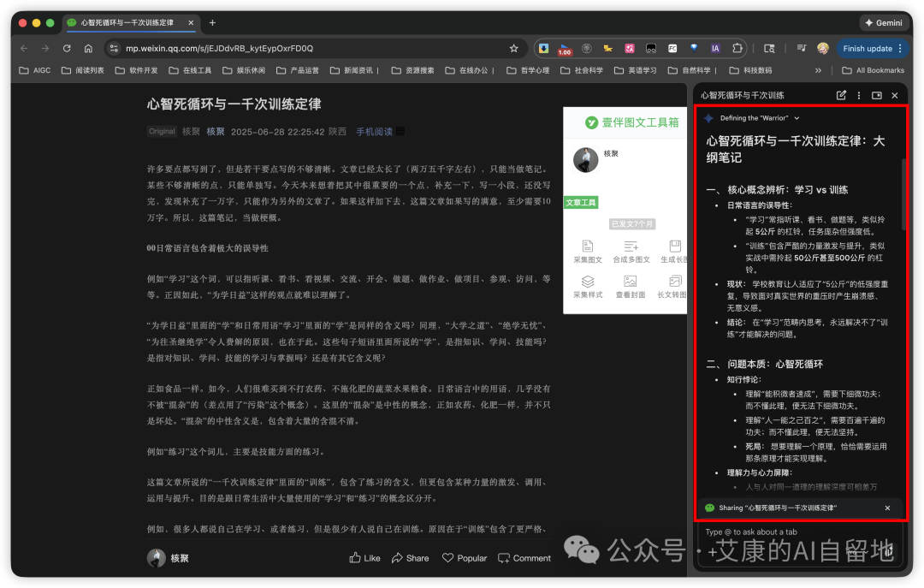Image resolution: width=924 pixels, height=588 pixels.
Task: Open the purple IA extension
Action: (714, 49)
